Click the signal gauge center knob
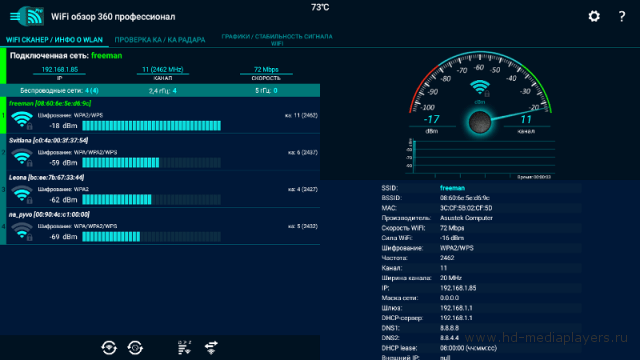This screenshot has height=360, width=640. pyautogui.click(x=480, y=122)
